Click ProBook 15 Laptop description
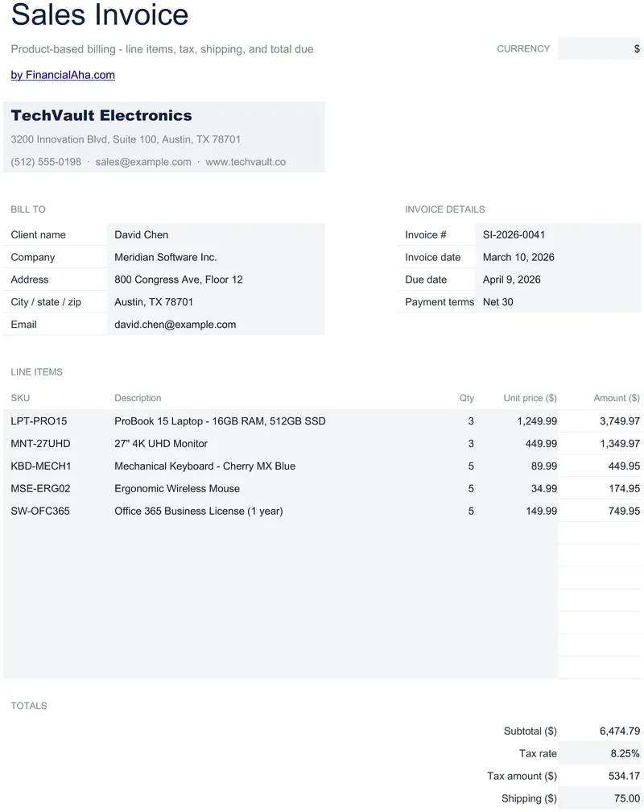The width and height of the screenshot is (644, 812). click(220, 421)
